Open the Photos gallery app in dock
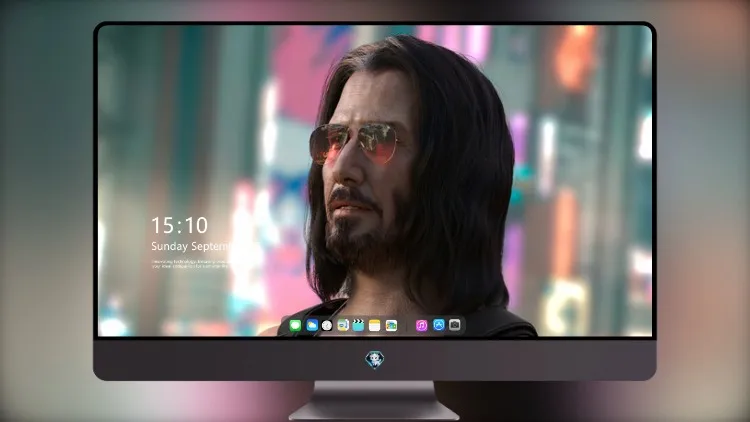750x422 pixels. point(391,326)
